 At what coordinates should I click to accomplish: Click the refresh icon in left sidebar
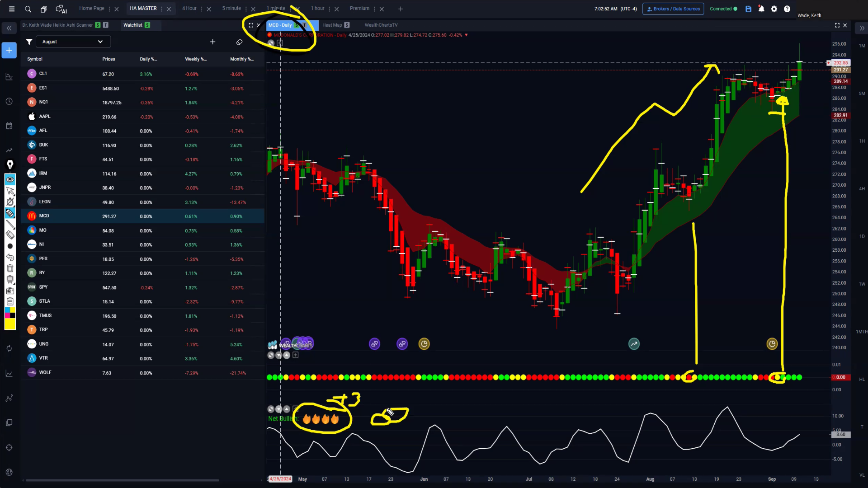pos(9,348)
